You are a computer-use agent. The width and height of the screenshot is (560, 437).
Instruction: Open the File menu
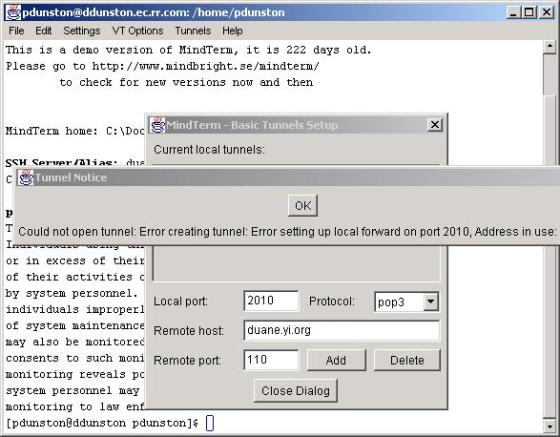point(16,31)
